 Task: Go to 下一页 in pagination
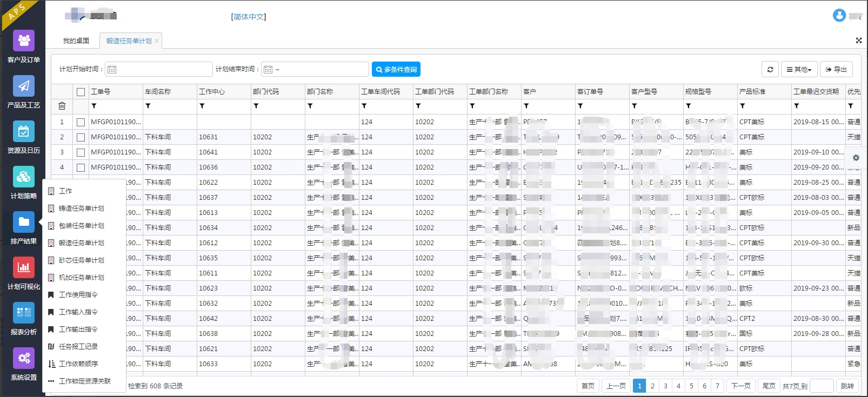click(740, 386)
